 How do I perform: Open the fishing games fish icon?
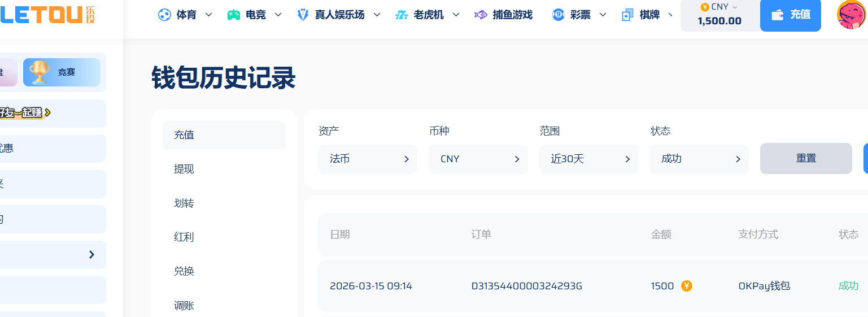pyautogui.click(x=481, y=15)
